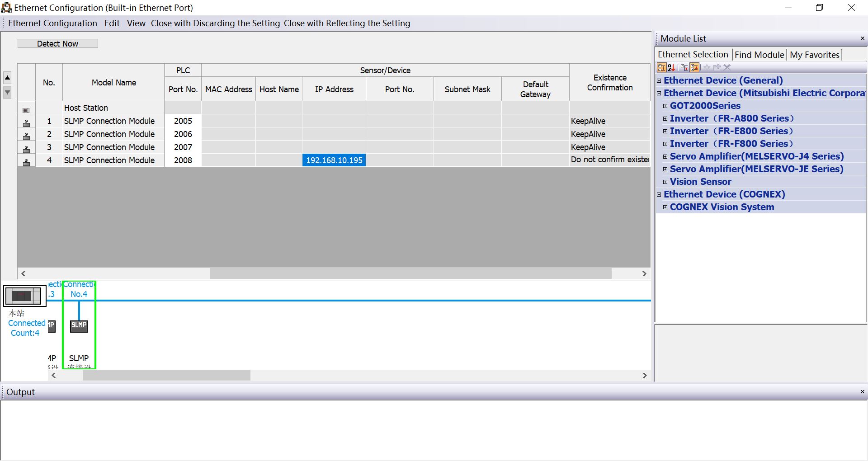Viewport: 868px width, 461px height.
Task: Click row 1 SLMP module icon
Action: (x=26, y=122)
